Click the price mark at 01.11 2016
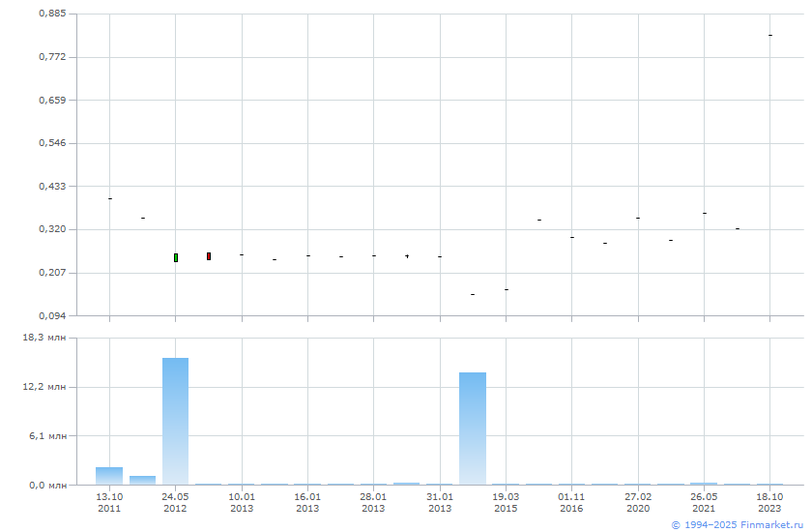 (x=571, y=237)
